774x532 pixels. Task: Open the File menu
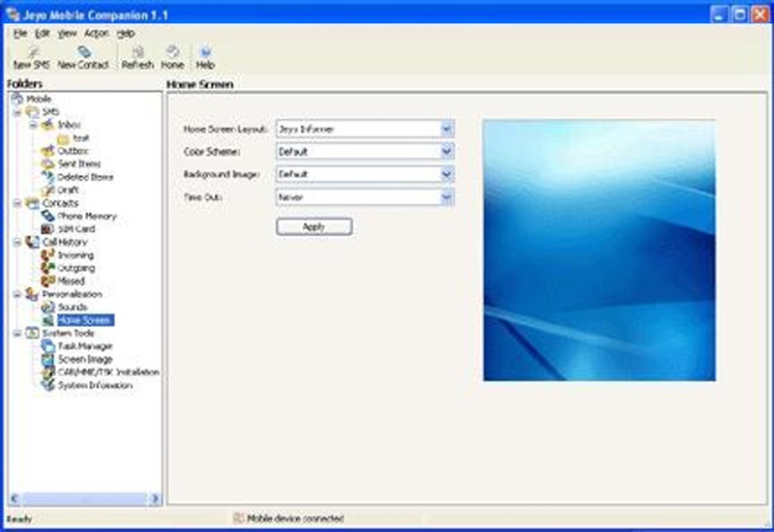(19, 33)
